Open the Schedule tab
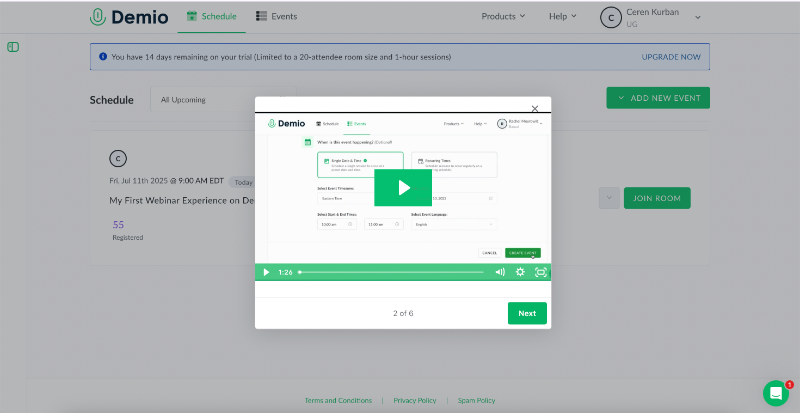The image size is (800, 413). 211,16
